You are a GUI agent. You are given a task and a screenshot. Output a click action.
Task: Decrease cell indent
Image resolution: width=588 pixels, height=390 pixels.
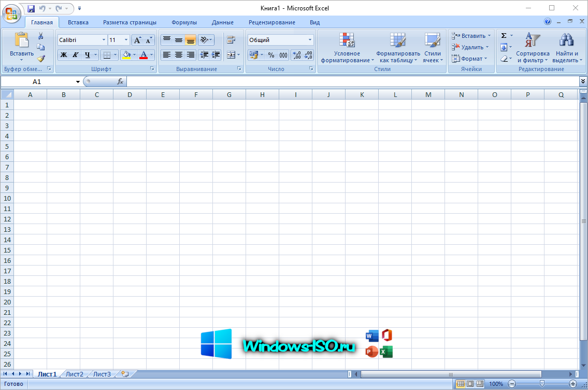[x=204, y=55]
